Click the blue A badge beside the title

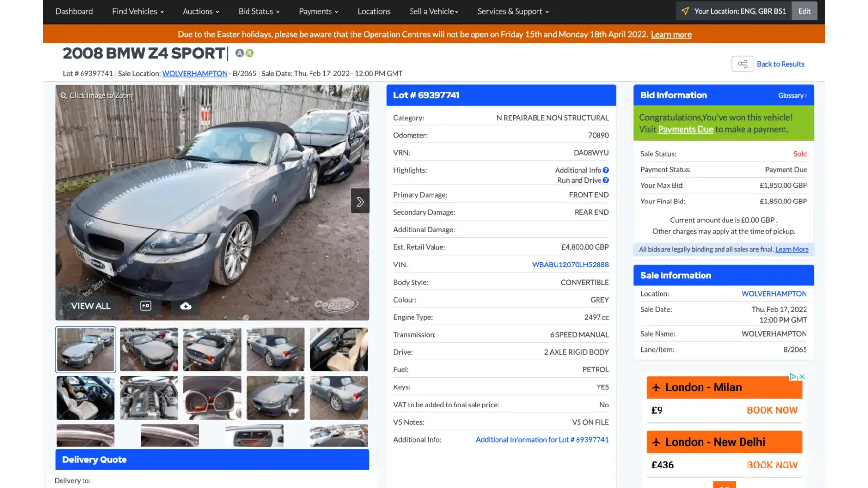tap(239, 53)
